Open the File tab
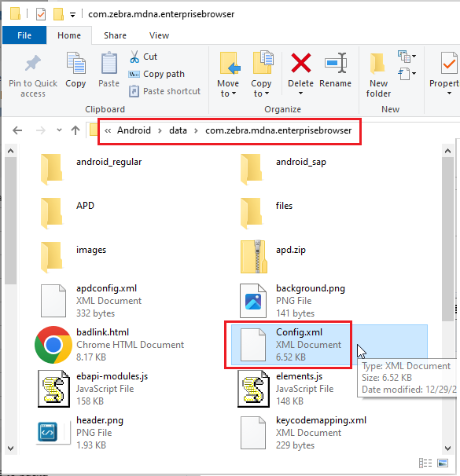The height and width of the screenshot is (476, 460). (24, 35)
